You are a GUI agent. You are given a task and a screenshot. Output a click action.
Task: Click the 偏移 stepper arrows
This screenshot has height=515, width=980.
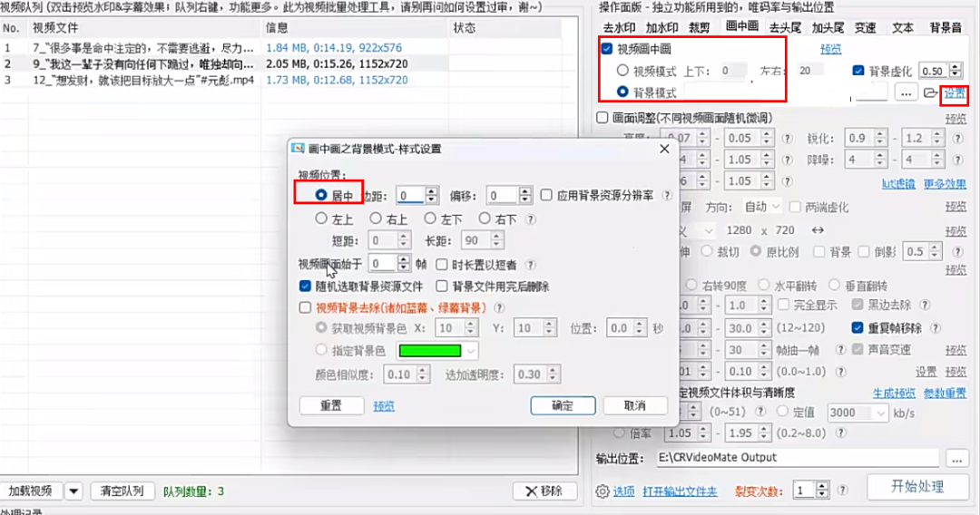pyautogui.click(x=525, y=195)
